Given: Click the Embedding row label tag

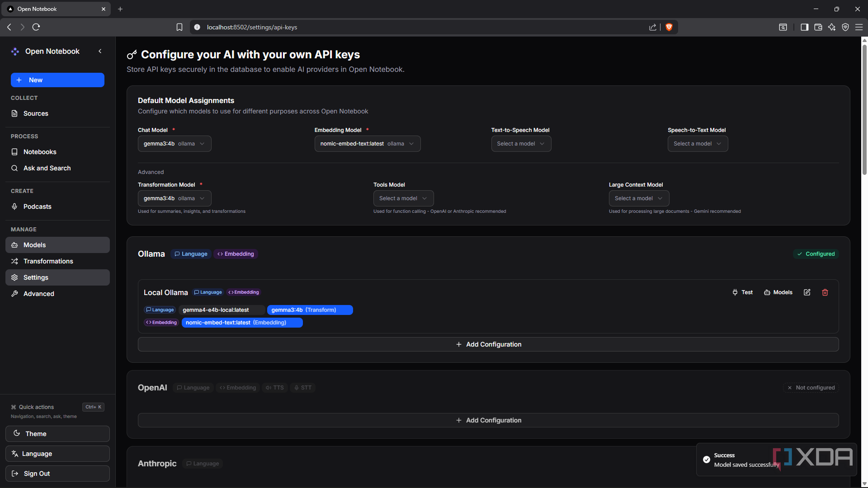Looking at the screenshot, I should point(161,323).
